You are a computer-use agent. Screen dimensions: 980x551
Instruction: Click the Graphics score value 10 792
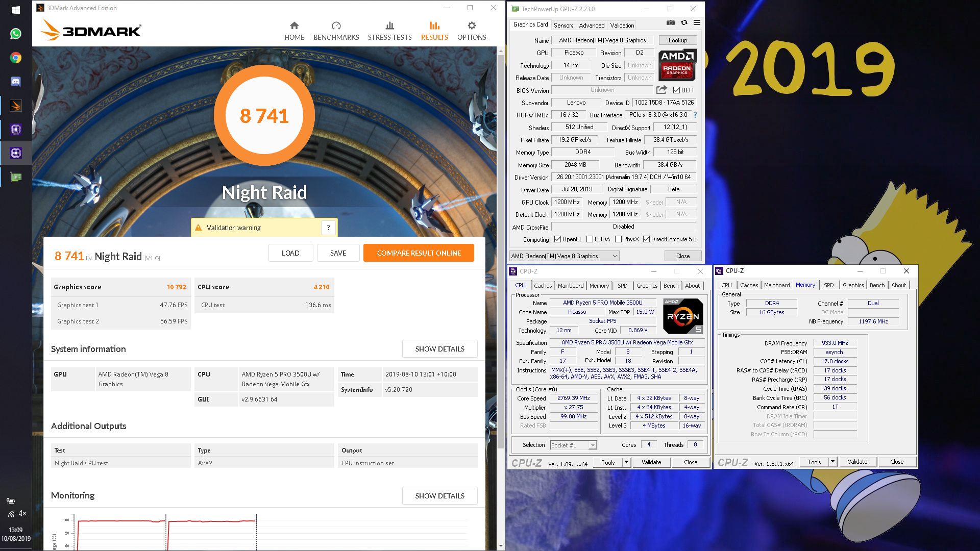tap(176, 287)
